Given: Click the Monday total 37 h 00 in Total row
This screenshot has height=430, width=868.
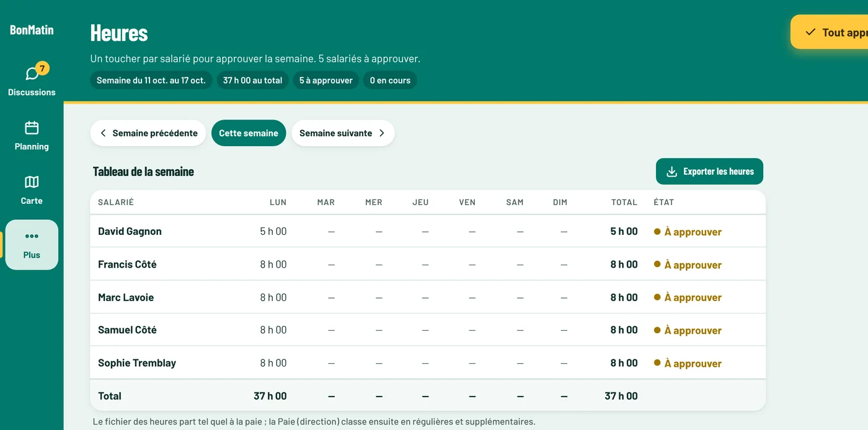Looking at the screenshot, I should [270, 396].
